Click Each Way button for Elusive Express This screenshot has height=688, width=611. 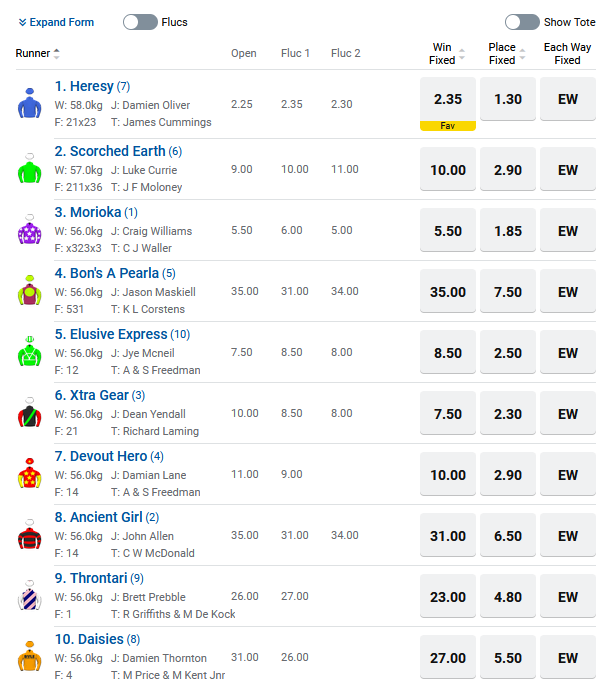tap(568, 353)
